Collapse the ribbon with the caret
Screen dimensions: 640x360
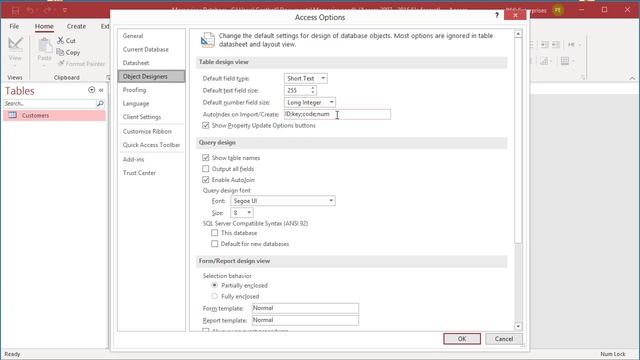(x=632, y=78)
